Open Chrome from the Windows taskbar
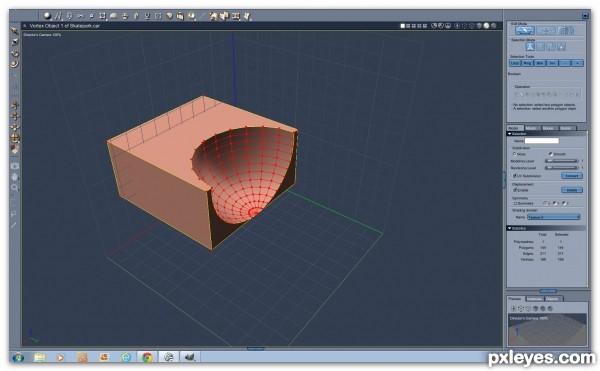 147,357
